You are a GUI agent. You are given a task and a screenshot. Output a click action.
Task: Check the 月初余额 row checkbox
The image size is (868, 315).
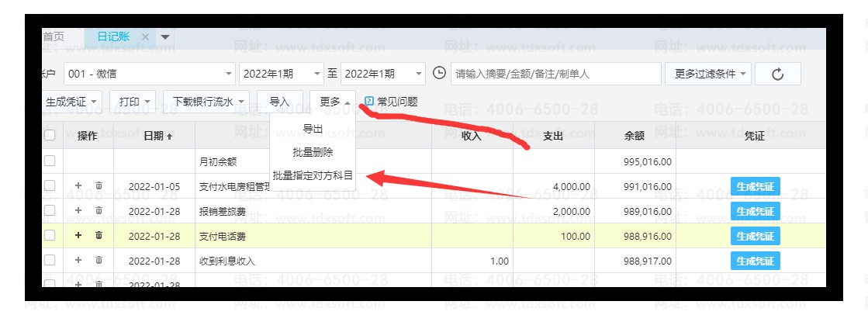pos(50,161)
